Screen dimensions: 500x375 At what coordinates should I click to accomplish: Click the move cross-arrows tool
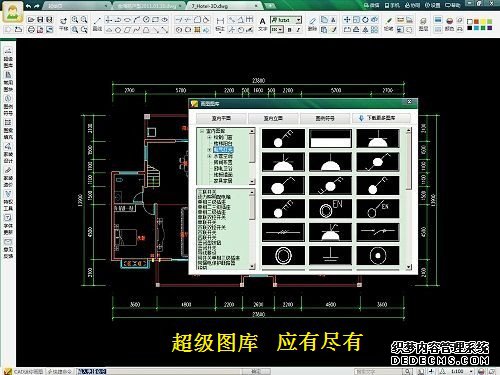click(347, 20)
